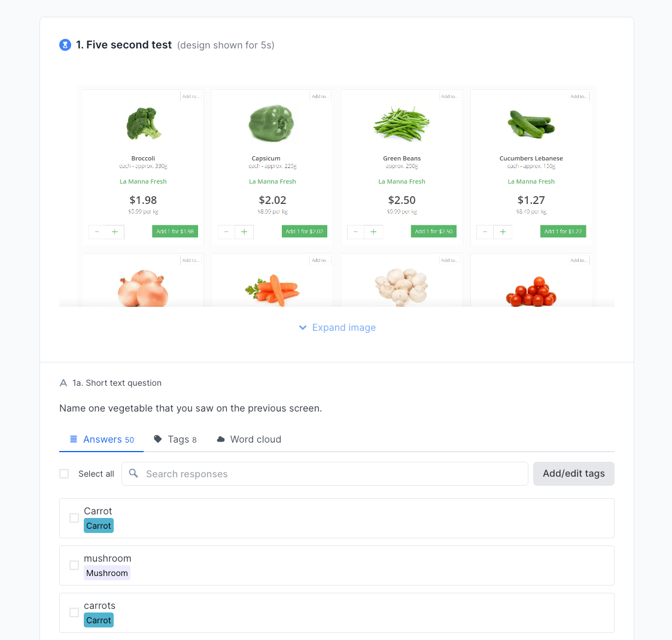Click the chevron icon beside Expand image
Viewport: 672px width, 640px height.
coord(303,328)
